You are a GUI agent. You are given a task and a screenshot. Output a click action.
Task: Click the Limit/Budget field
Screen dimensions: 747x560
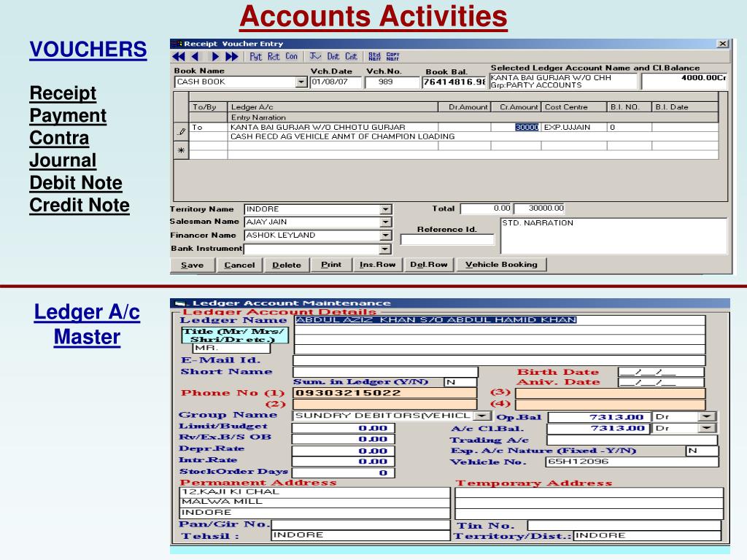pyautogui.click(x=343, y=428)
